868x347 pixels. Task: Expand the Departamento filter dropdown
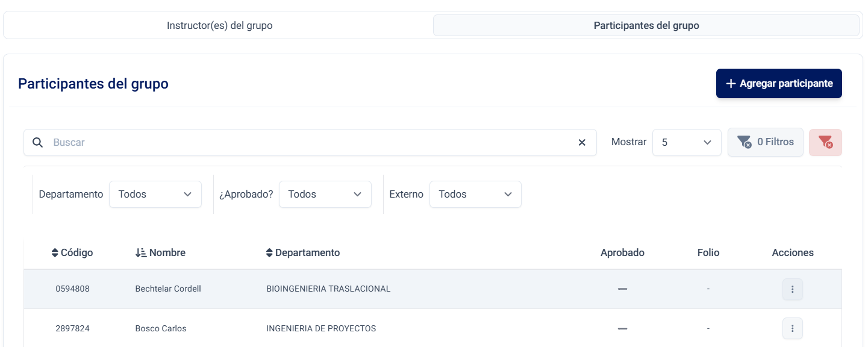[x=155, y=195]
